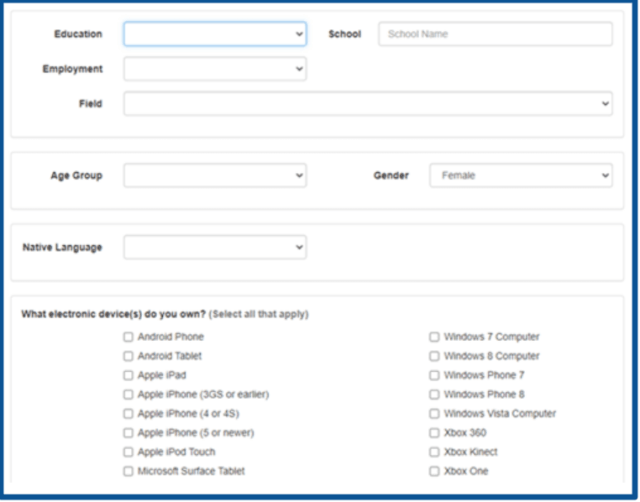This screenshot has height=502, width=640.
Task: Tick Apple iPhone (5 or newer) checkbox
Action: [x=128, y=433]
